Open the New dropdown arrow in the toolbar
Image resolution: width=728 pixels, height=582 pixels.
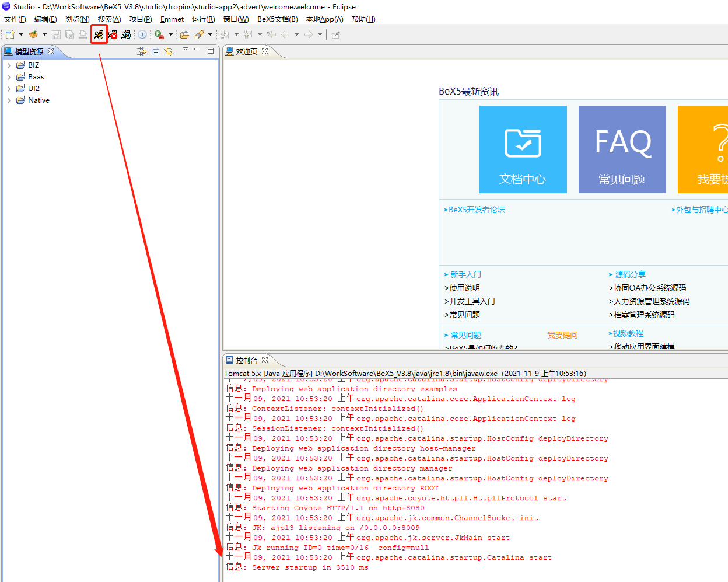(21, 34)
